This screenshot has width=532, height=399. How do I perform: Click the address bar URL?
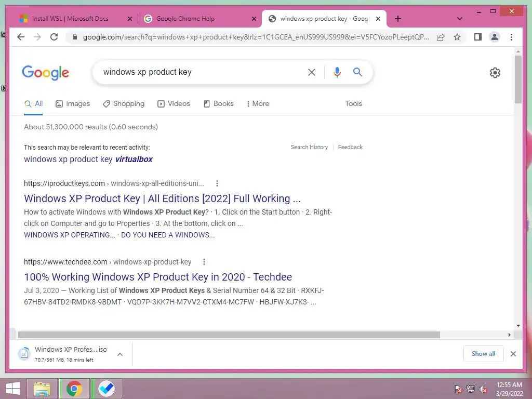[x=256, y=37]
